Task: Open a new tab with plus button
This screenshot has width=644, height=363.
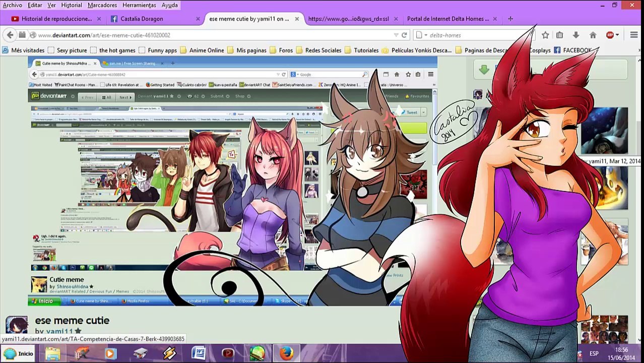Action: click(510, 19)
